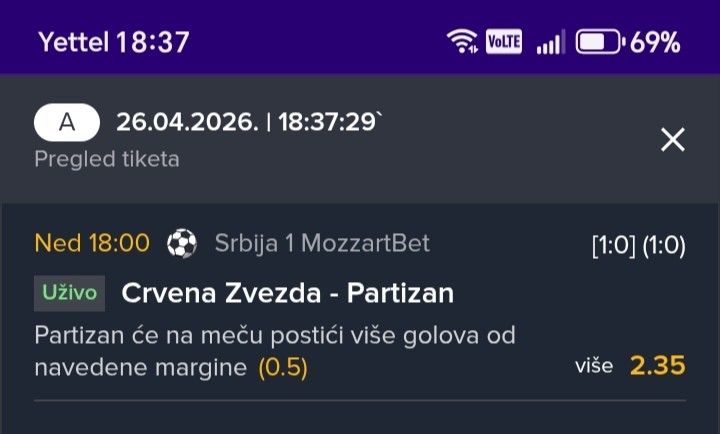Screen dimensions: 720x434
Task: Tap the white "A" ticket badge
Action: (67, 123)
